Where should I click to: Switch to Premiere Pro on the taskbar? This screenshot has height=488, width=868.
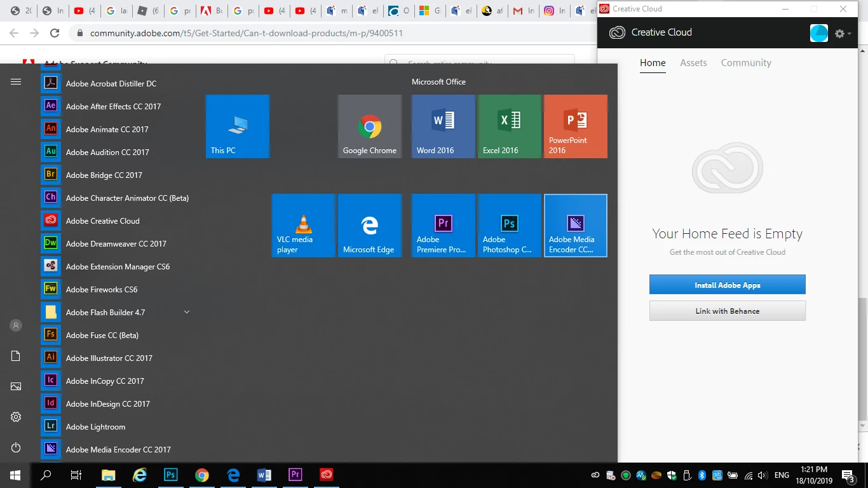click(295, 475)
